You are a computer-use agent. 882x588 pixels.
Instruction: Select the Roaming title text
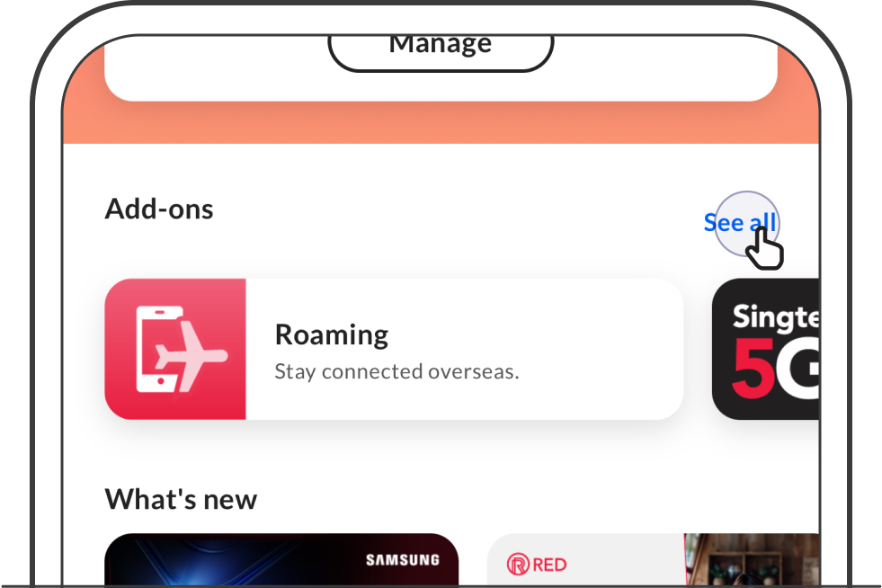click(332, 334)
